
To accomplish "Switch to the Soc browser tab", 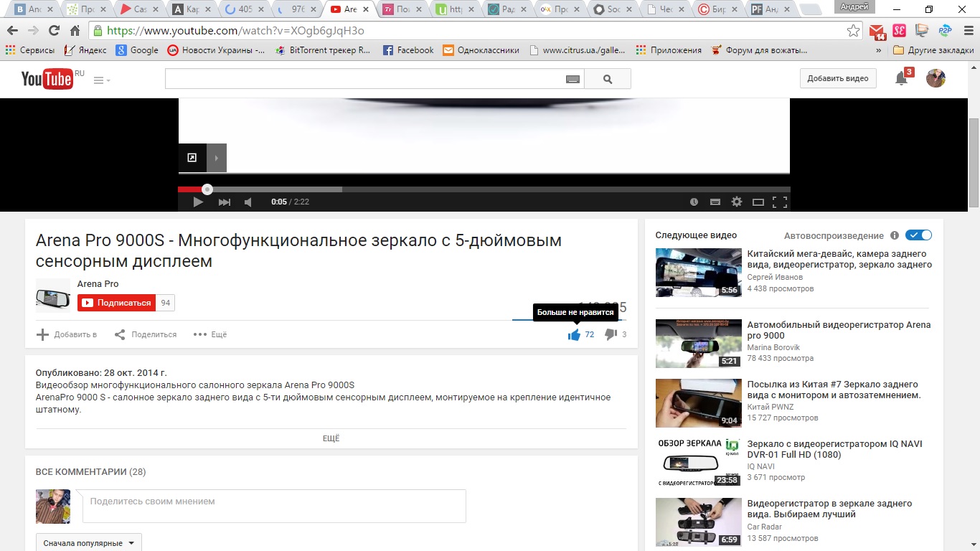I will coord(611,9).
